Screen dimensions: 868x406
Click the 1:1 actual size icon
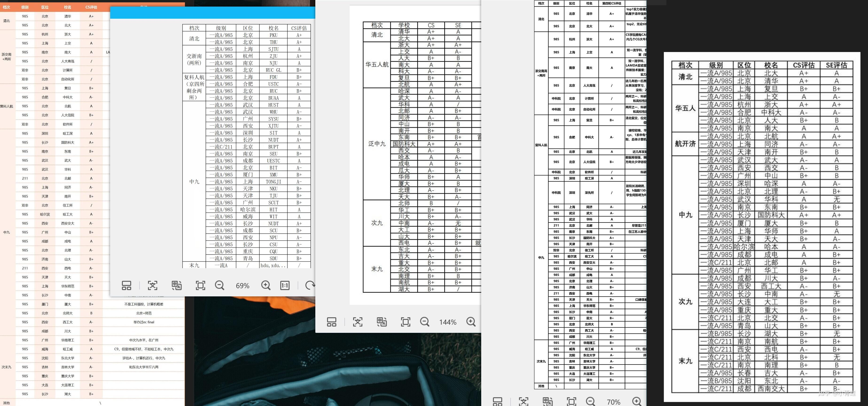(285, 286)
